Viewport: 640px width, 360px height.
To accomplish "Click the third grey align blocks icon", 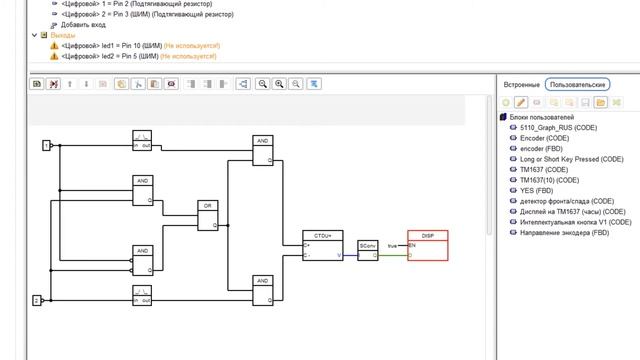I will point(224,84).
